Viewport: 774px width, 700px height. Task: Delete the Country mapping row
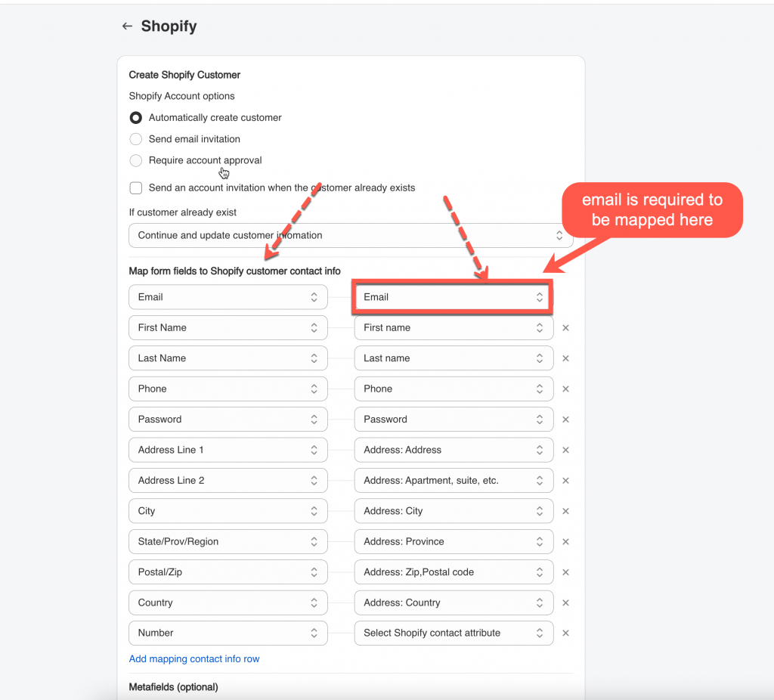pos(565,602)
